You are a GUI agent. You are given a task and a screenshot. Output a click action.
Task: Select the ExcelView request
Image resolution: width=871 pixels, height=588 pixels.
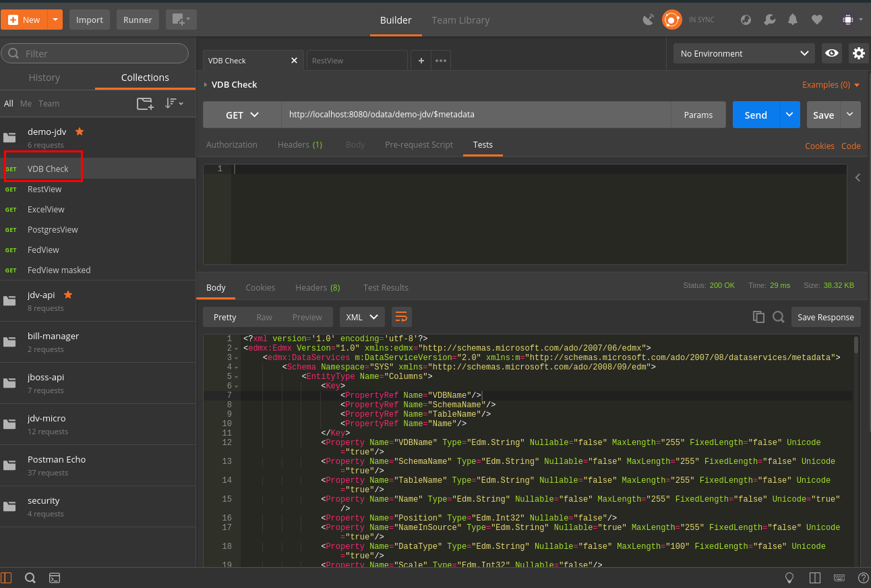[x=98, y=210]
